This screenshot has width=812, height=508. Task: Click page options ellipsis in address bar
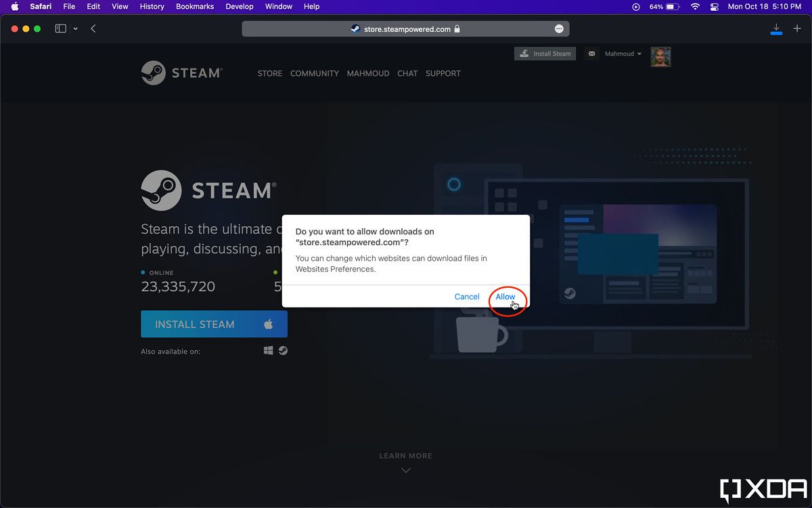[559, 29]
